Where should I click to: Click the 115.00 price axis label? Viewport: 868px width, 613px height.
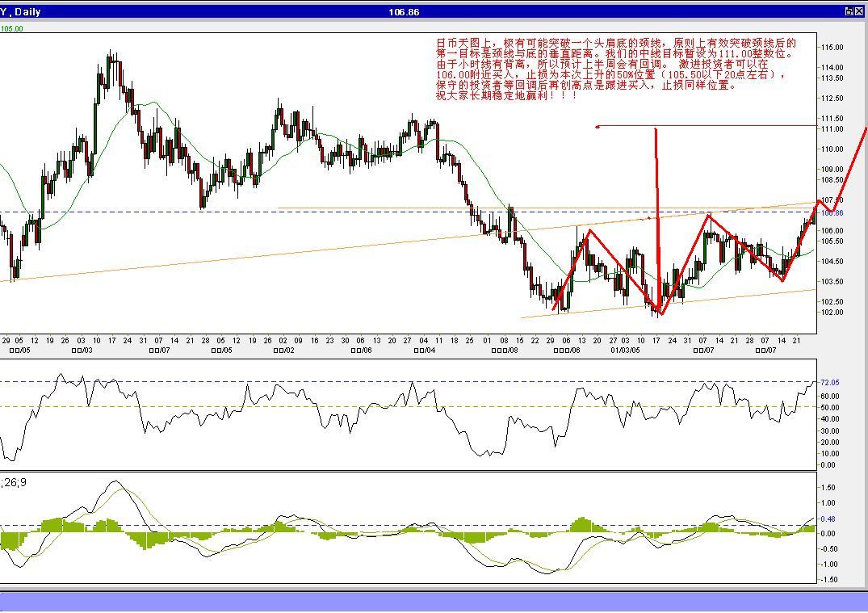(832, 48)
